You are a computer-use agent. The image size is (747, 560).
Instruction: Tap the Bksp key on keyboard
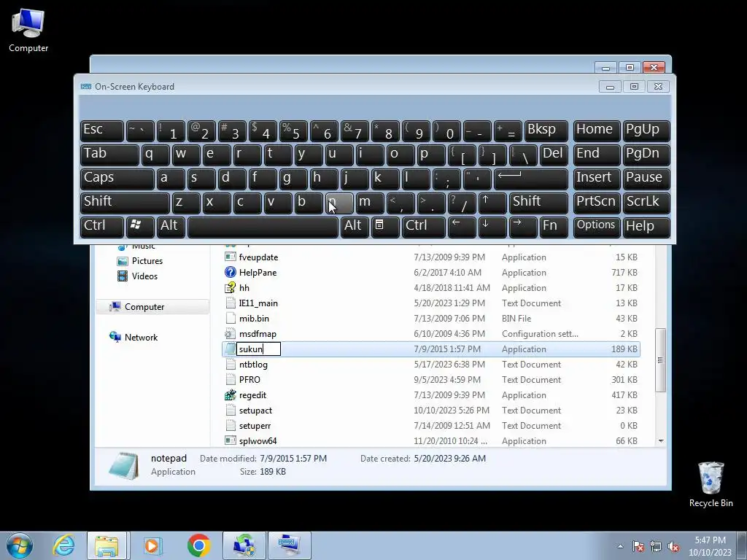click(546, 131)
